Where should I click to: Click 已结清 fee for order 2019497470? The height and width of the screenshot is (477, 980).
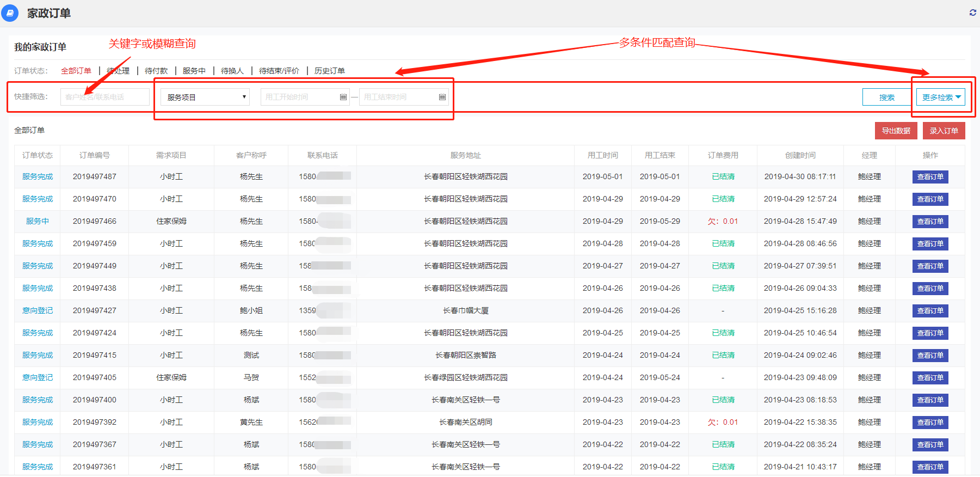(723, 199)
